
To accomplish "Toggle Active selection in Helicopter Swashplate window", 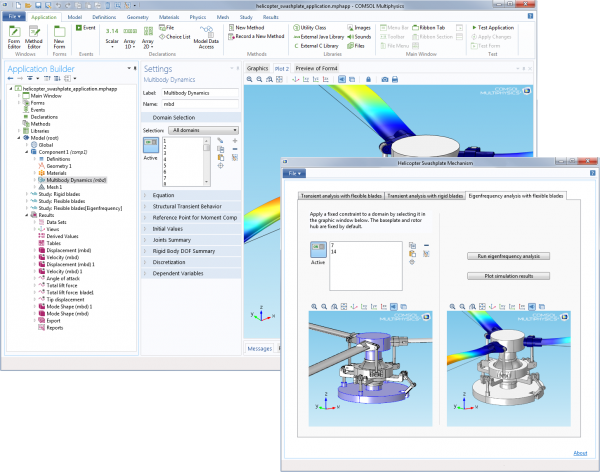I will 318,250.
